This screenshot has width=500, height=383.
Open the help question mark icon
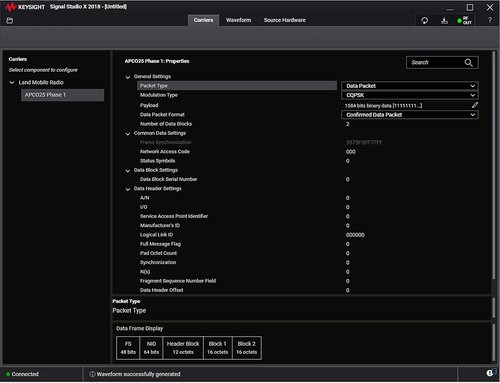490,20
